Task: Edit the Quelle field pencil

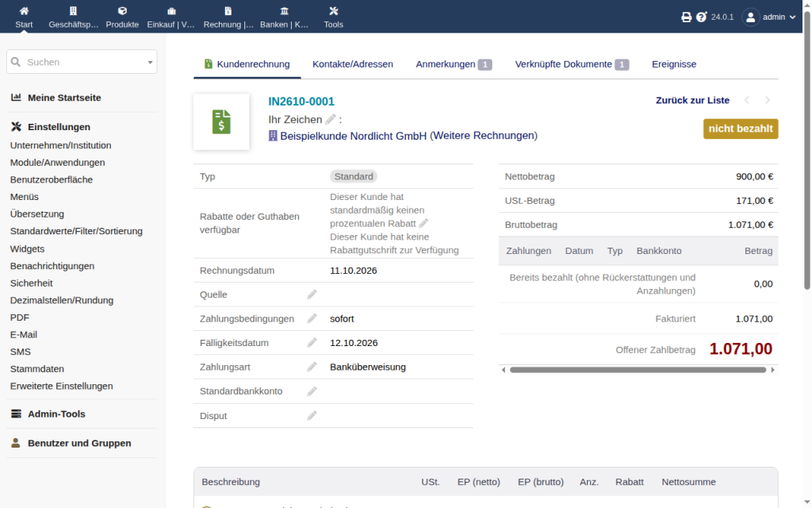Action: (x=312, y=294)
